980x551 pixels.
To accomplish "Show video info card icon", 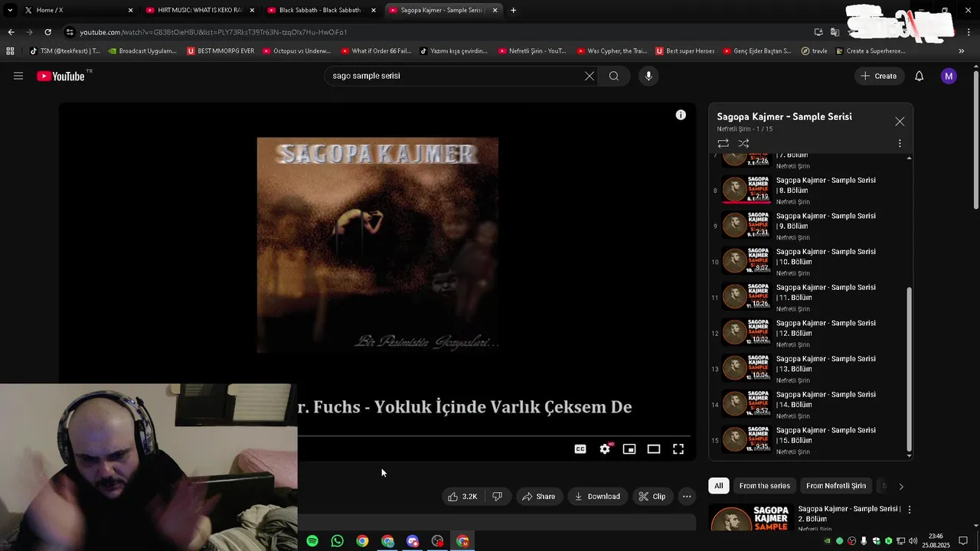I will (681, 115).
